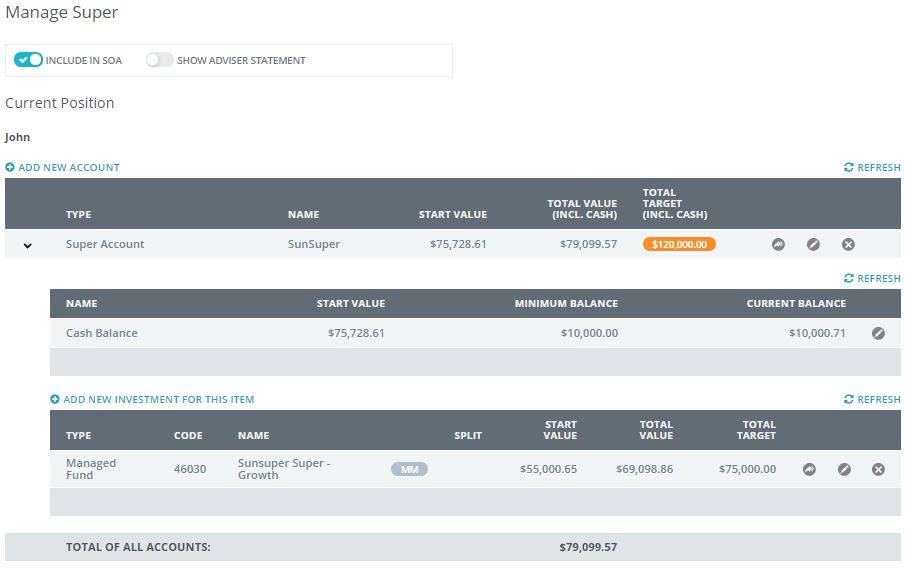908x568 pixels.
Task: Toggle the Include in SOA switch
Action: click(x=29, y=60)
